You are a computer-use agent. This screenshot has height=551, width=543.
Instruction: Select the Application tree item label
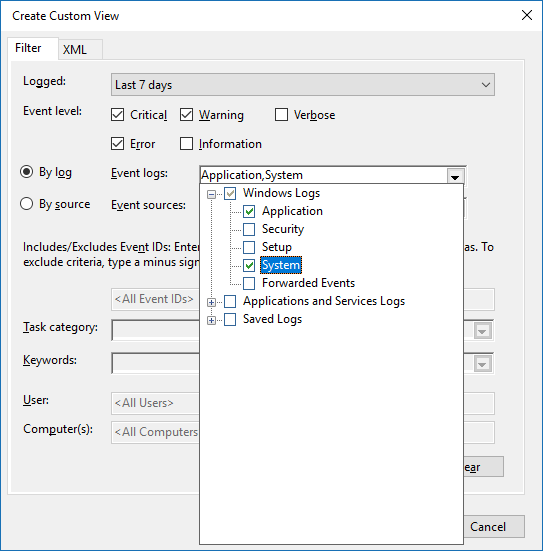tap(292, 211)
